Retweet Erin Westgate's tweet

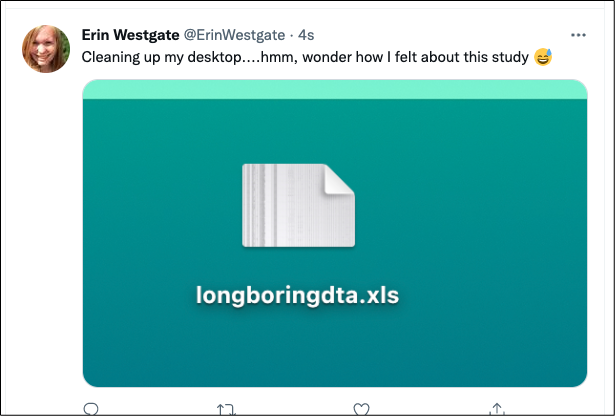[x=226, y=408]
